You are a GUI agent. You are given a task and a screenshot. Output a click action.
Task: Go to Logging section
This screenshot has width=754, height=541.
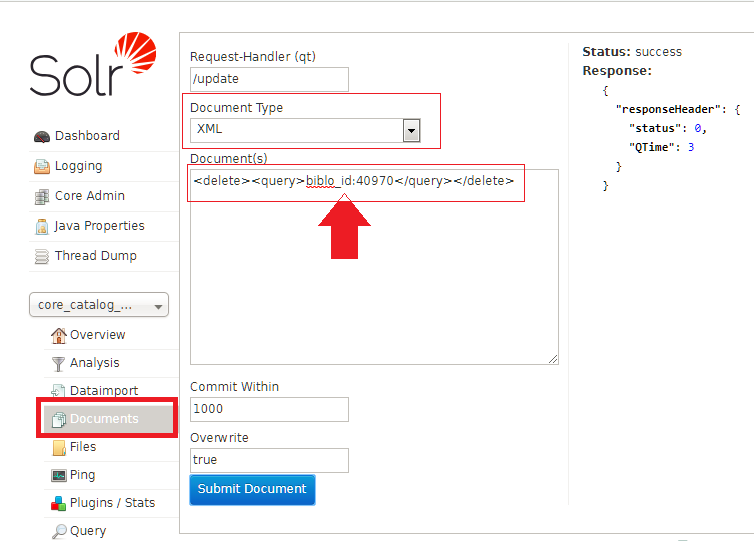78,166
